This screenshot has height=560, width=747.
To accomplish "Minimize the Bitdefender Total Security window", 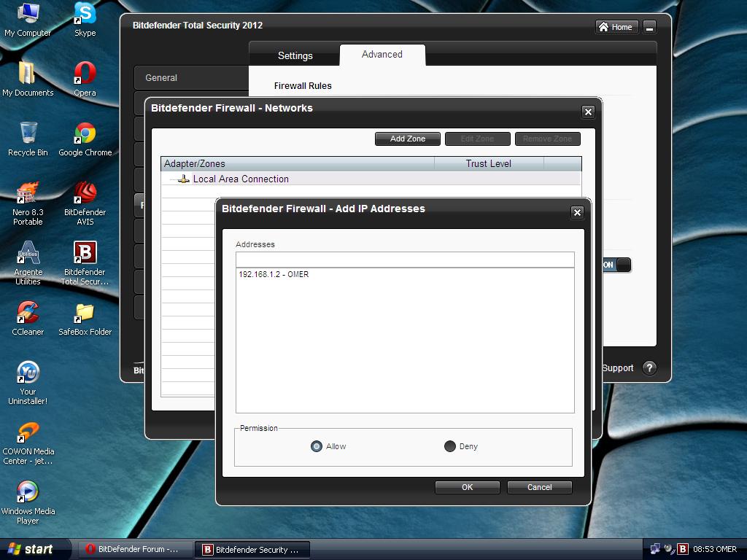I will click(649, 27).
